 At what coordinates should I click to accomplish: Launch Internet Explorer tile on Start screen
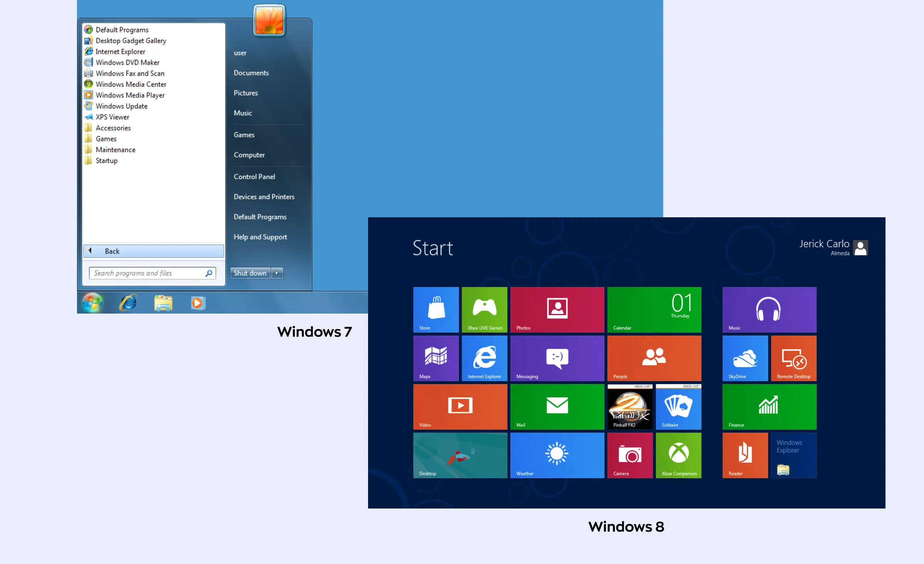click(484, 358)
